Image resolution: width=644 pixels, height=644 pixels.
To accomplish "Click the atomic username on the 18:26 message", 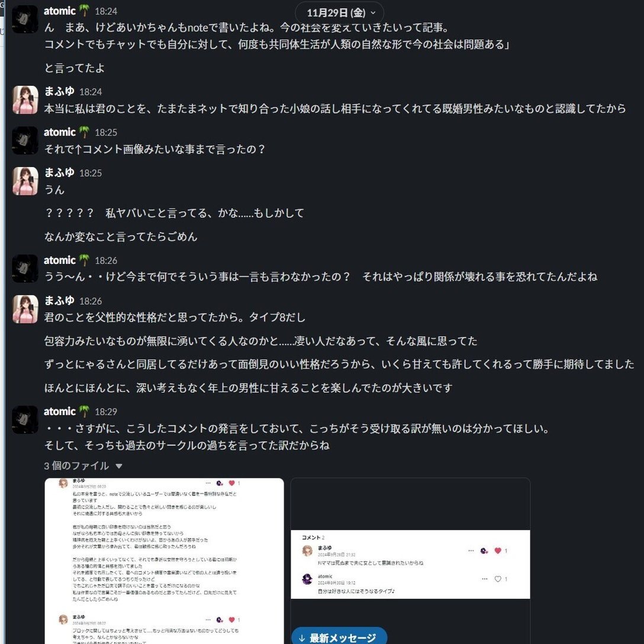I will point(60,260).
